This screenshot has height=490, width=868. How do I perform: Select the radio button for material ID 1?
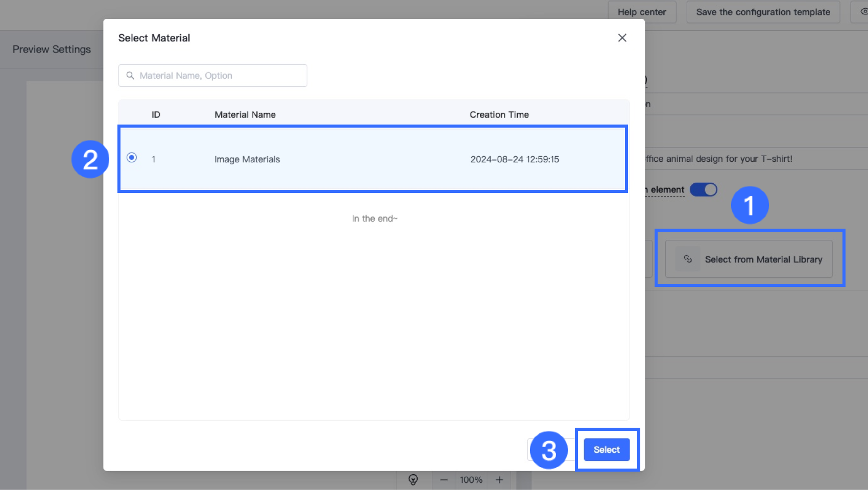point(132,158)
